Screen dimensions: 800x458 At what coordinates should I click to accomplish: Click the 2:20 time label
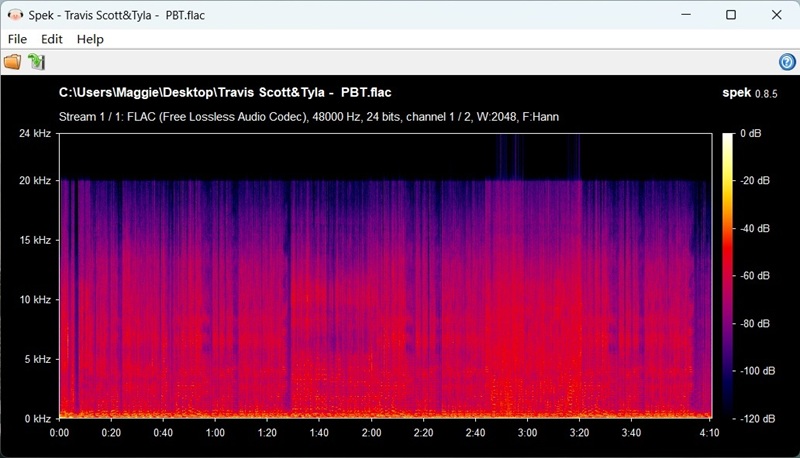tap(423, 433)
